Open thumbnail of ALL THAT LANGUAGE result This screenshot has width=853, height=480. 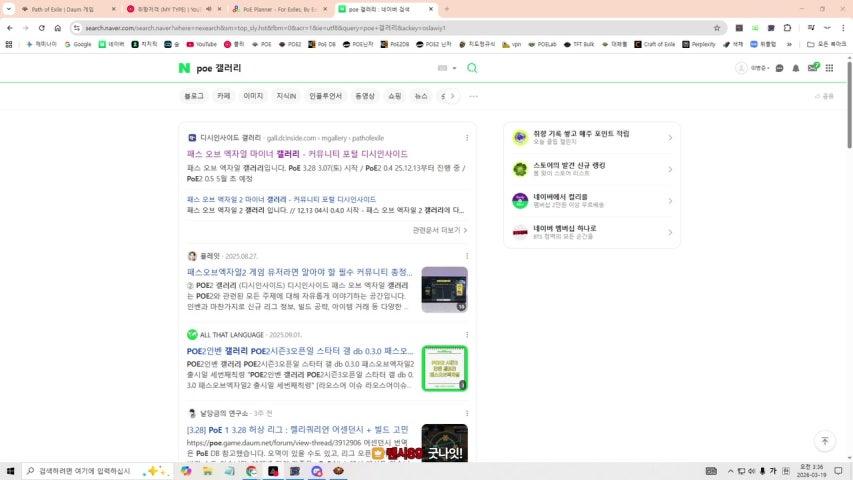(x=444, y=368)
